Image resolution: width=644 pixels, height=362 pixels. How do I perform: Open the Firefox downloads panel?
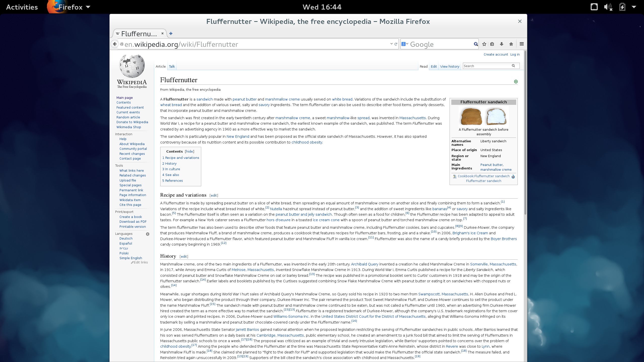(502, 44)
